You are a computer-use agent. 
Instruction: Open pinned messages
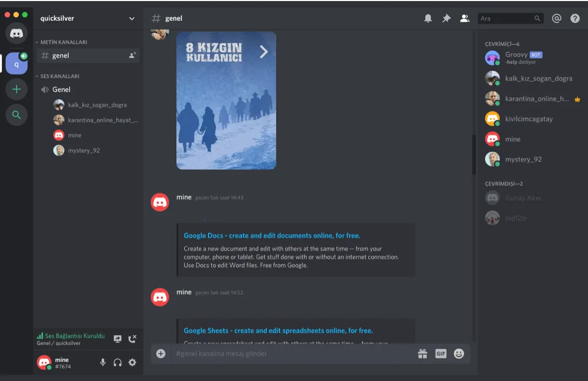(446, 18)
